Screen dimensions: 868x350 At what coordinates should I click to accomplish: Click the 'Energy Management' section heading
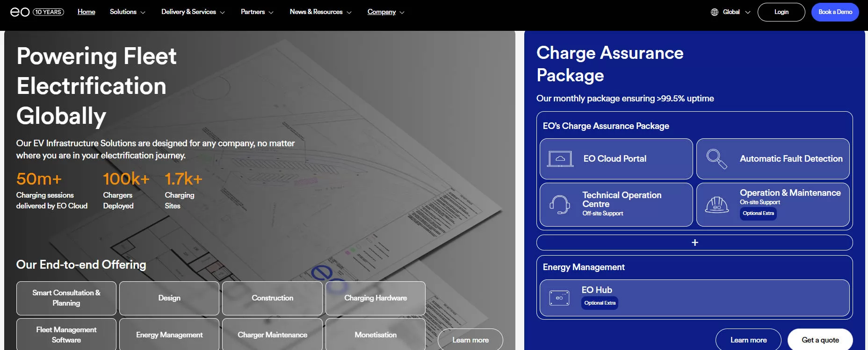pos(584,267)
